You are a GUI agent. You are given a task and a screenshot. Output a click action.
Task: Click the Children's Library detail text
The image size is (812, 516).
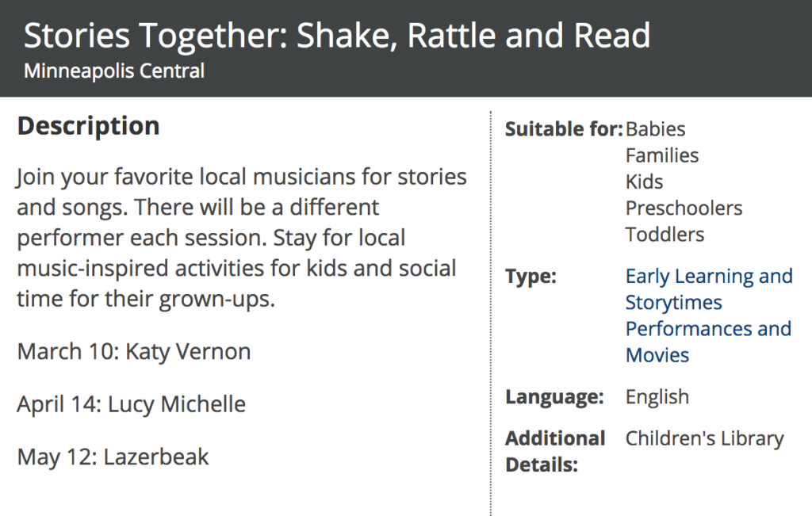[x=704, y=439]
